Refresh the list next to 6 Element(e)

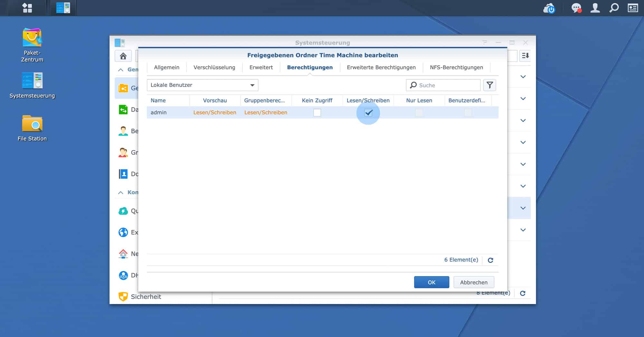tap(490, 260)
